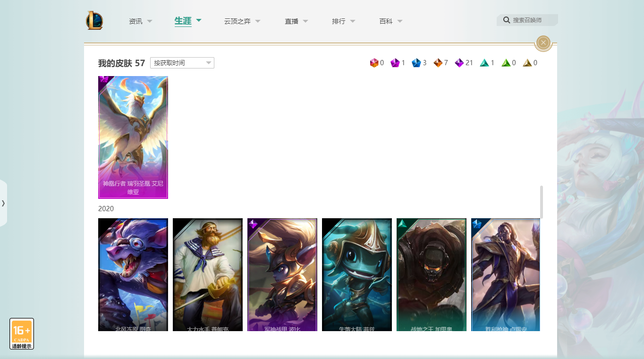644x359 pixels.
Task: Close the skins panel with the gold X
Action: (x=543, y=43)
